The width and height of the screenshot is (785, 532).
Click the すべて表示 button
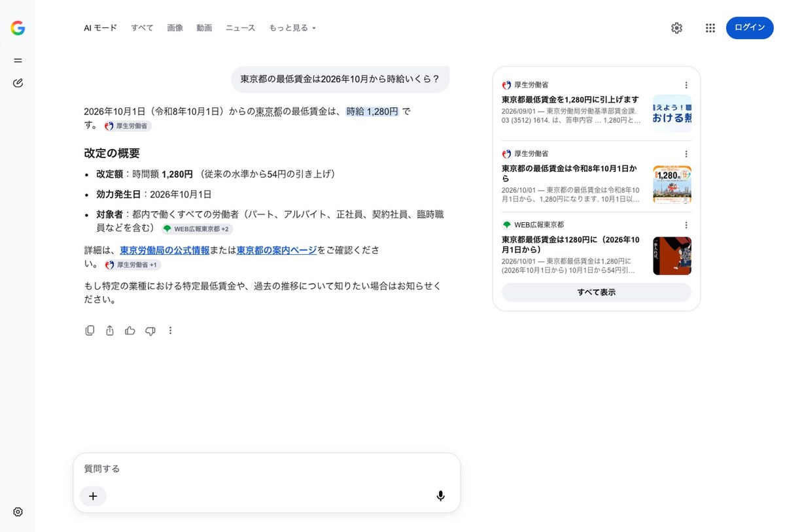596,292
